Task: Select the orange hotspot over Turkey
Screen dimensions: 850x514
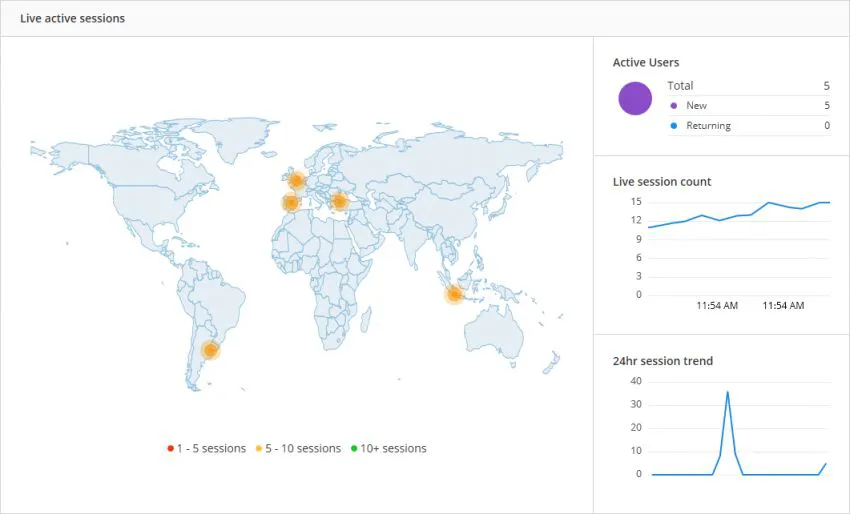Action: pyautogui.click(x=339, y=202)
